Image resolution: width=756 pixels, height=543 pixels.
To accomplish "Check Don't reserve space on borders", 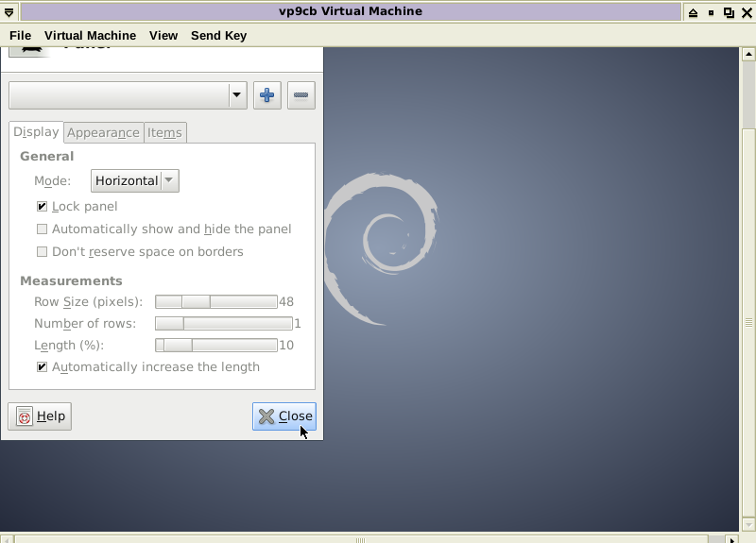I will pyautogui.click(x=42, y=252).
